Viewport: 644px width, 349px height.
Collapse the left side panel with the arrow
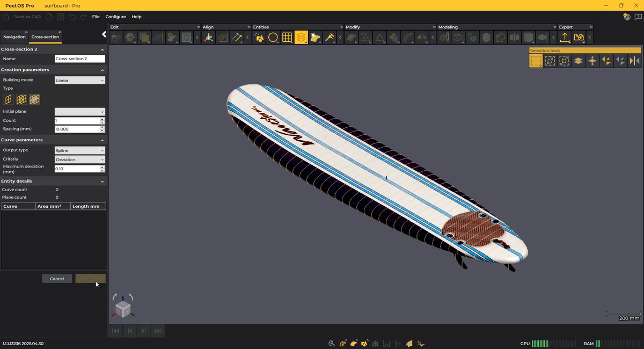(104, 34)
